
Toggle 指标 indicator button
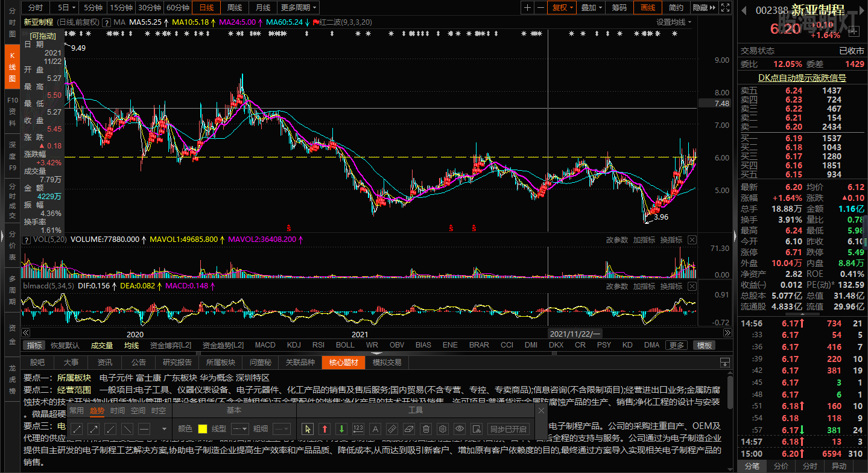34,346
